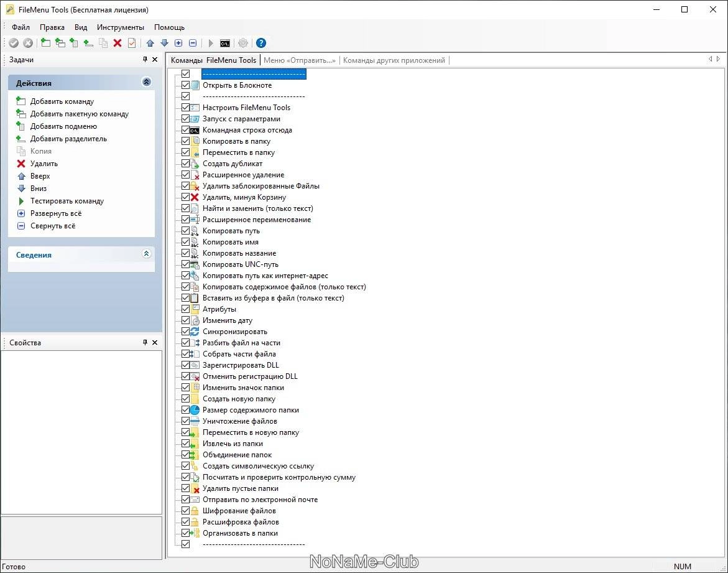Click the Cancel changes toolbar icon

(28, 43)
